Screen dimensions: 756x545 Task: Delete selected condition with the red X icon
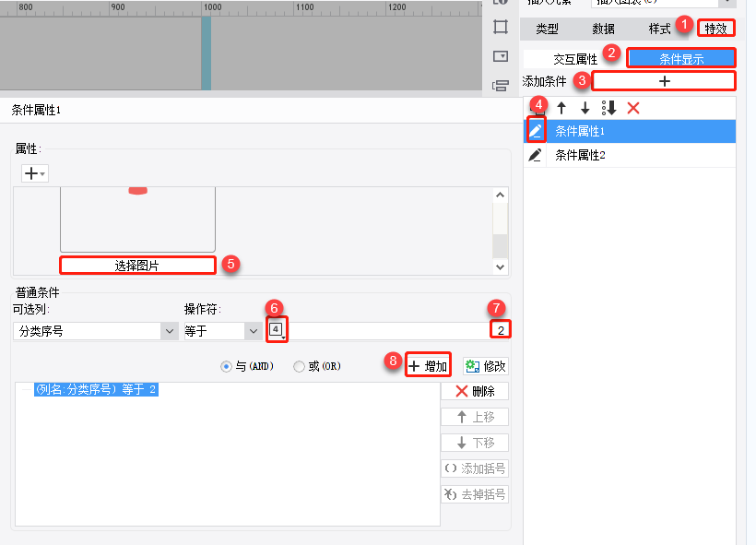633,108
